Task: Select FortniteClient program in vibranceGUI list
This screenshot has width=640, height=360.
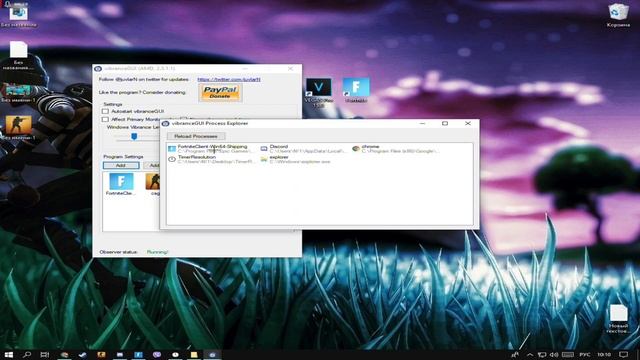Action: 121,184
